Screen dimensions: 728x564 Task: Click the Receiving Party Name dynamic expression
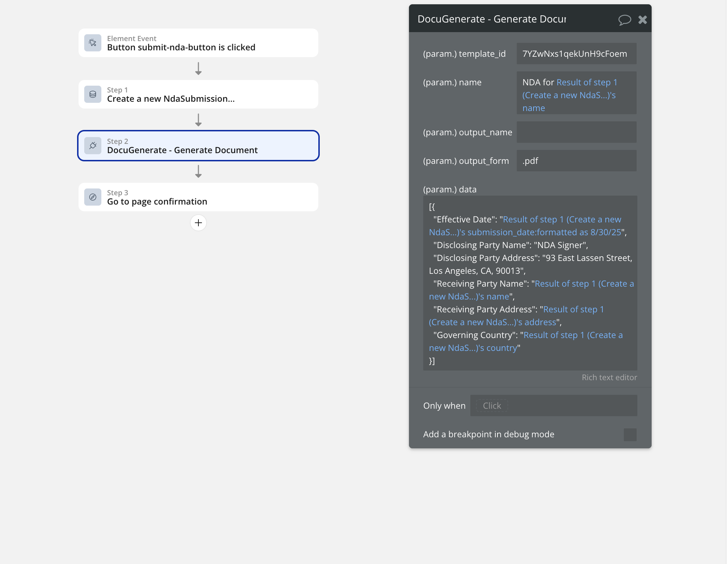532,290
